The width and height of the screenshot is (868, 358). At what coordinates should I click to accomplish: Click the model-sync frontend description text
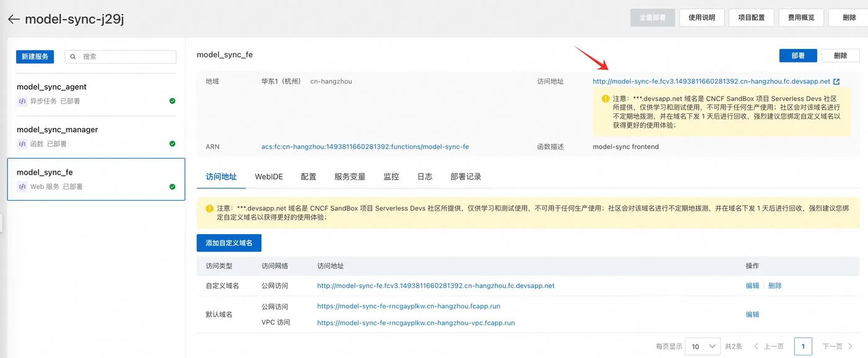coord(626,147)
